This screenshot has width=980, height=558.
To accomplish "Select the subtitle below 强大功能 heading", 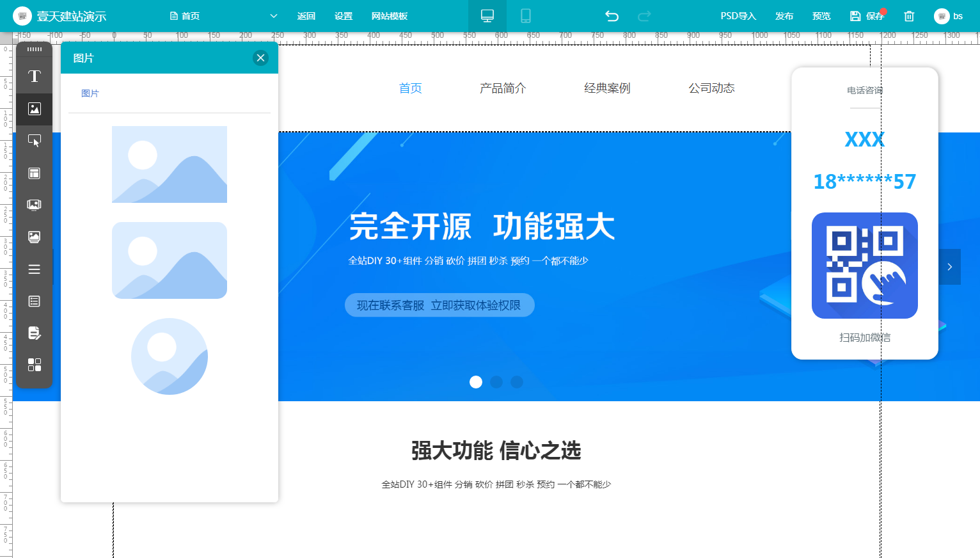I will click(496, 484).
